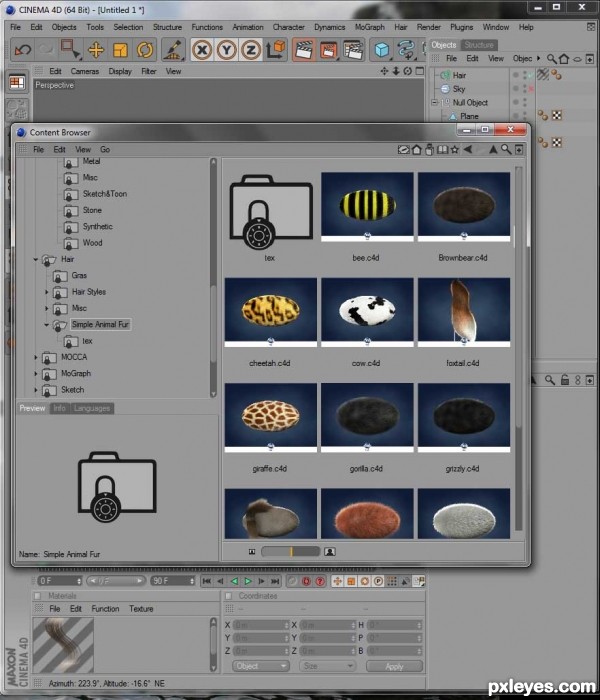The width and height of the screenshot is (600, 700).
Task: Select the Plane object in Objects manager
Action: 469,117
